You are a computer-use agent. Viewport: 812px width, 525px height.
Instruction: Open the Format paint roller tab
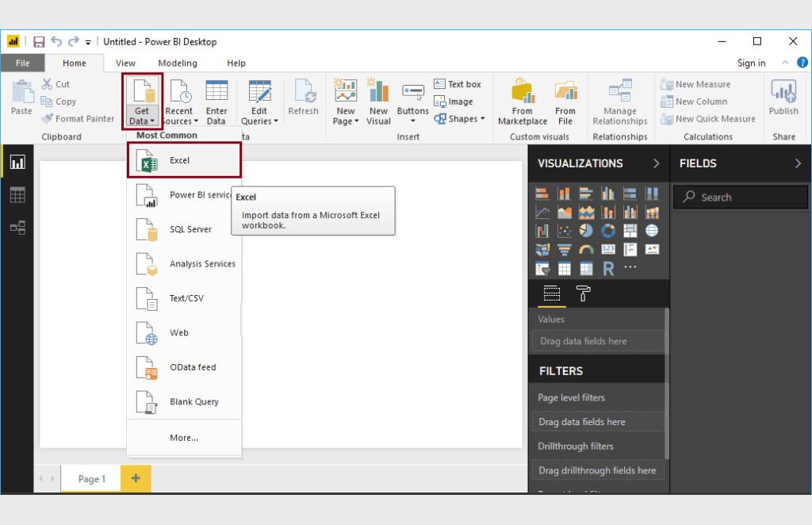[583, 294]
